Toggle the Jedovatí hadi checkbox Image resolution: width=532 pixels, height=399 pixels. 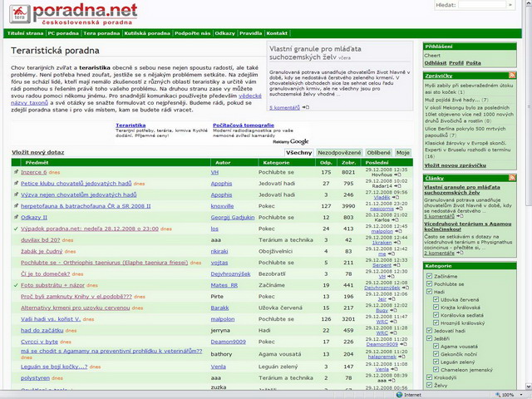pos(429,331)
